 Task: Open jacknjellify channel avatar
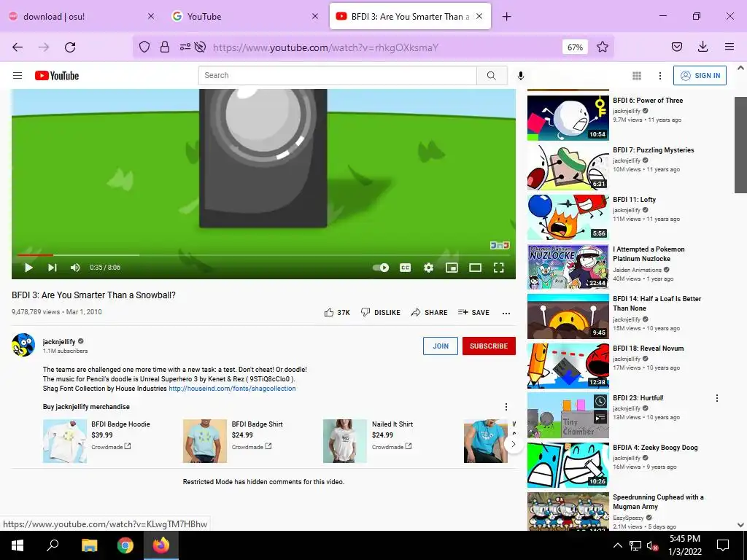(23, 345)
